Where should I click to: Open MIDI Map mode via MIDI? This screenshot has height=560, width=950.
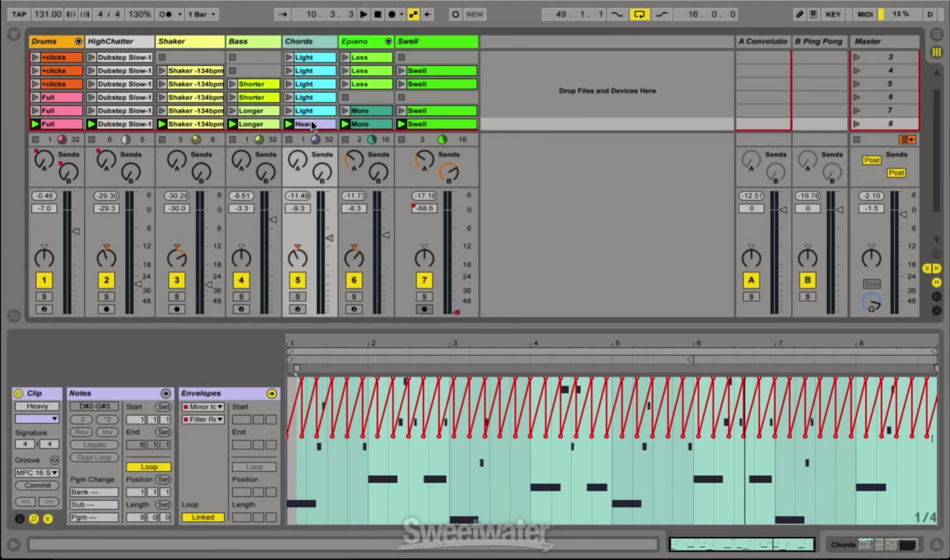865,14
